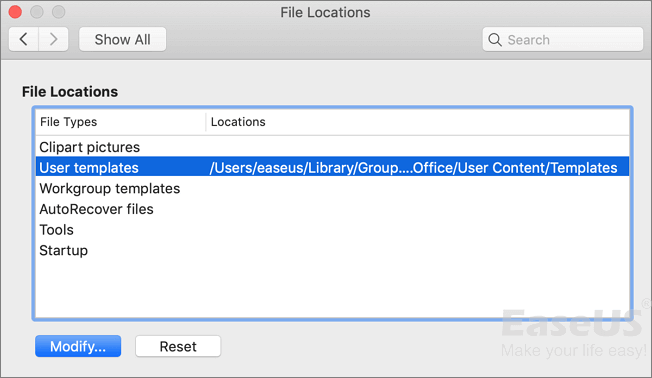Select the Startup file type row
The height and width of the screenshot is (378, 652).
pyautogui.click(x=332, y=251)
